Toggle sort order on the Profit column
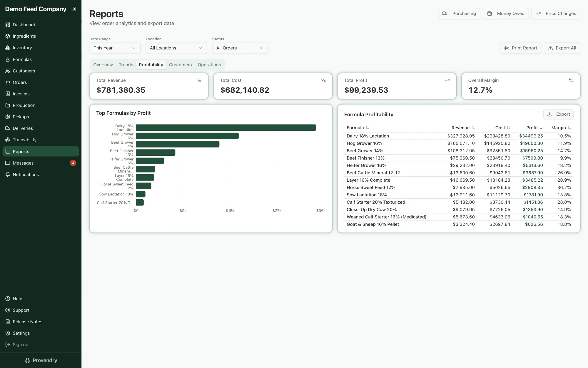 [534, 128]
